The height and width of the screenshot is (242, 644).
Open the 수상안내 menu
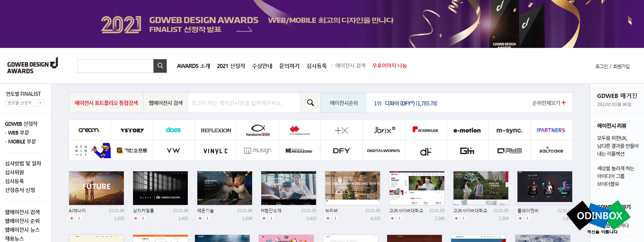(x=262, y=66)
